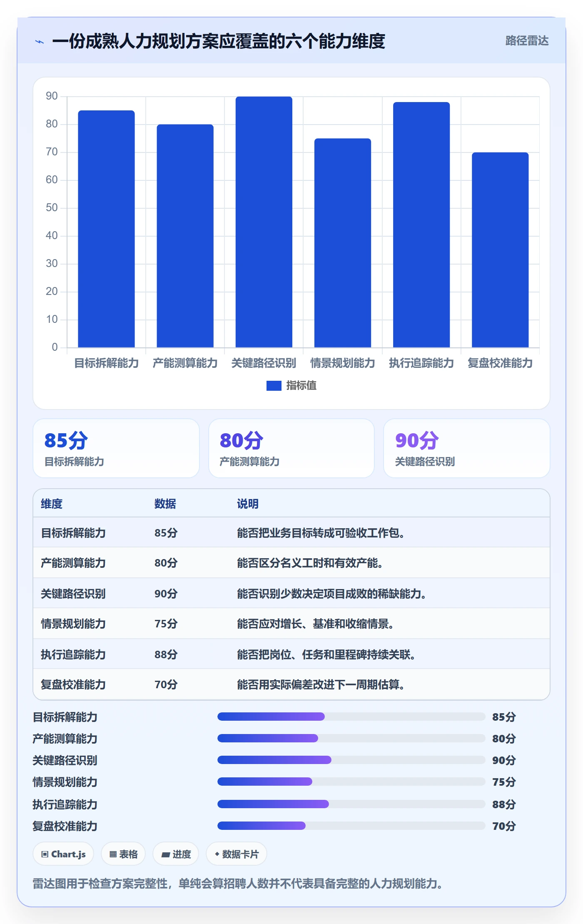Screen dimensions: 583x924
Task: Click the 维度 column header
Action: [x=52, y=504]
